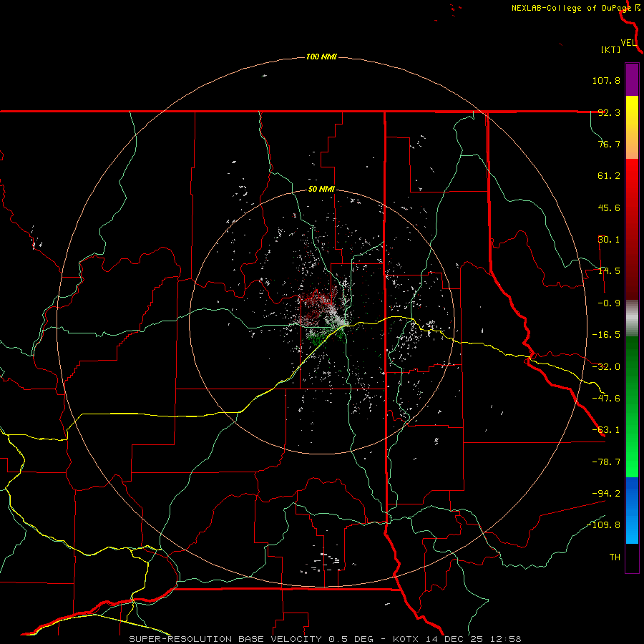Click the 76.7 velocity scale value
Viewport: 644px width, 644px height.
[x=609, y=144]
